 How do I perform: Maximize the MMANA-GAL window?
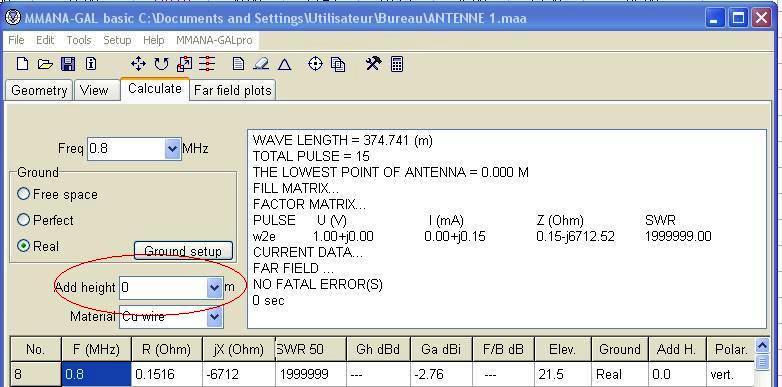(x=738, y=18)
